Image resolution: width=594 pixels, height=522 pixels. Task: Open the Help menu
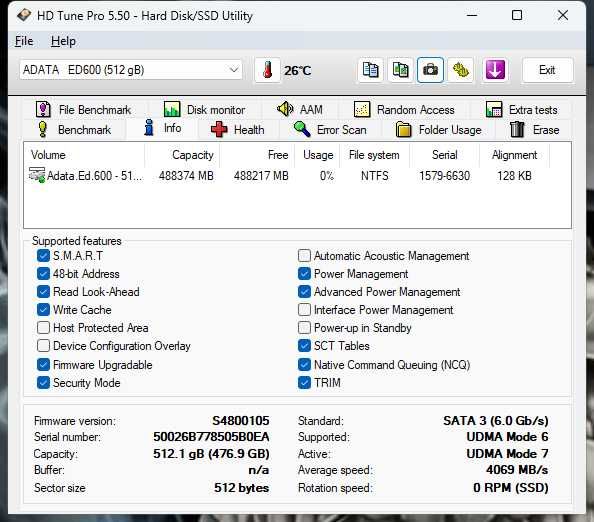click(63, 41)
